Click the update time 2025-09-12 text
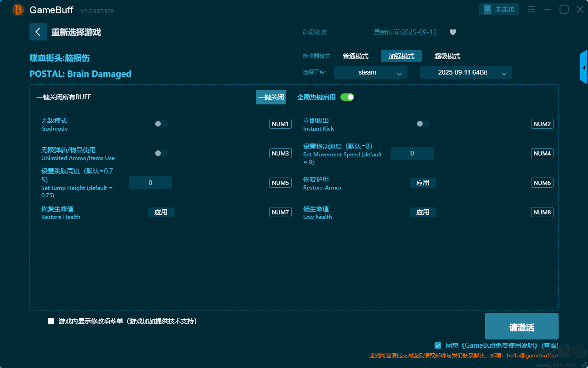 coord(406,32)
